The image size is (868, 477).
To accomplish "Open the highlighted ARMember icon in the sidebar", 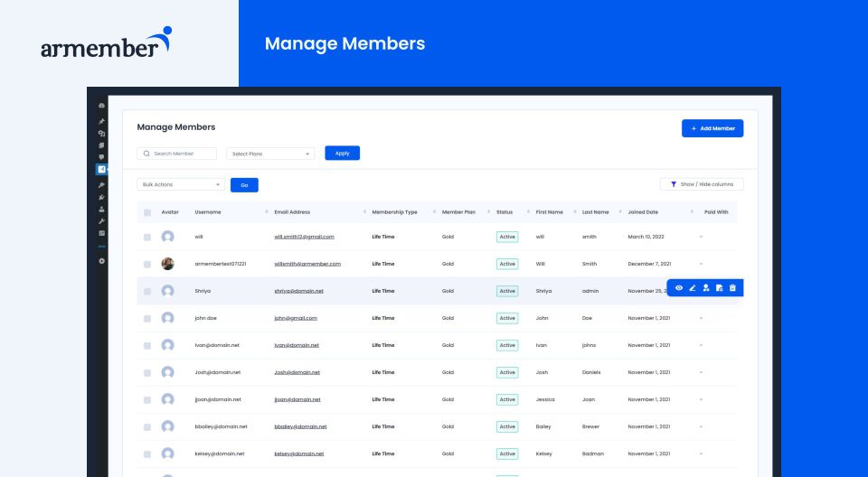I will tap(101, 169).
